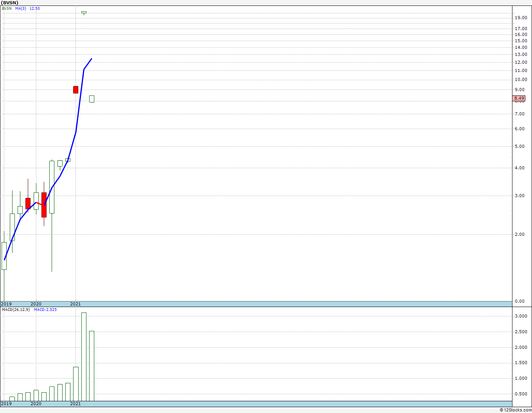The width and height of the screenshot is (532, 413).
Task: Click the tallest MACD histogram bar
Action: click(84, 357)
